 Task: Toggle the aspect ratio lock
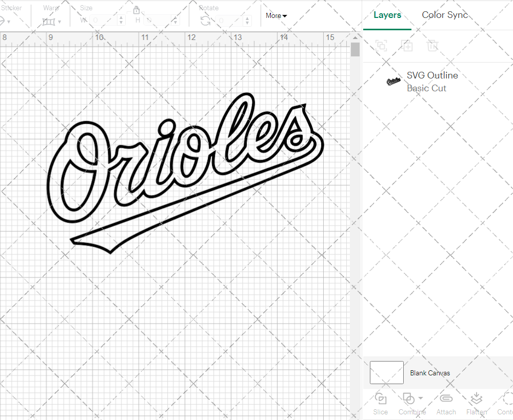coord(136,10)
